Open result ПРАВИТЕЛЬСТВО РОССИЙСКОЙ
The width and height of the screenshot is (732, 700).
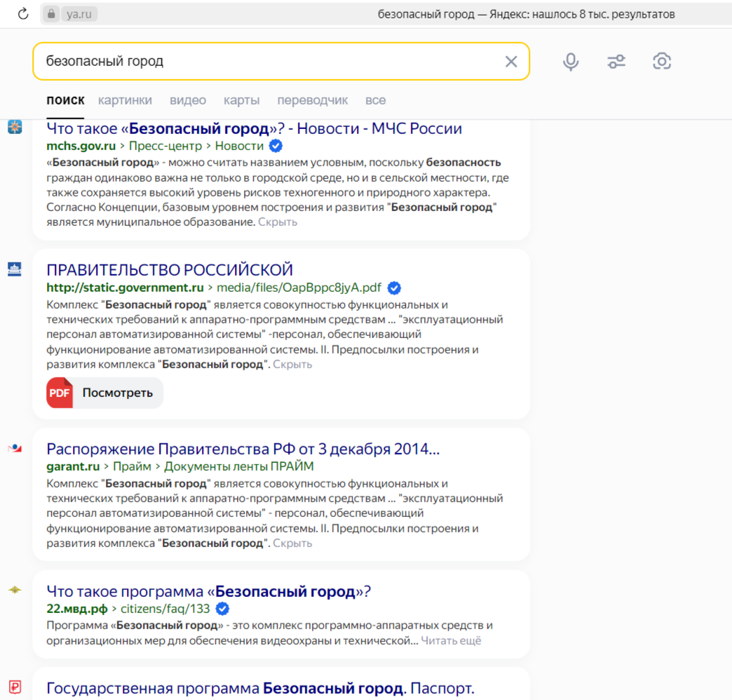(x=170, y=270)
